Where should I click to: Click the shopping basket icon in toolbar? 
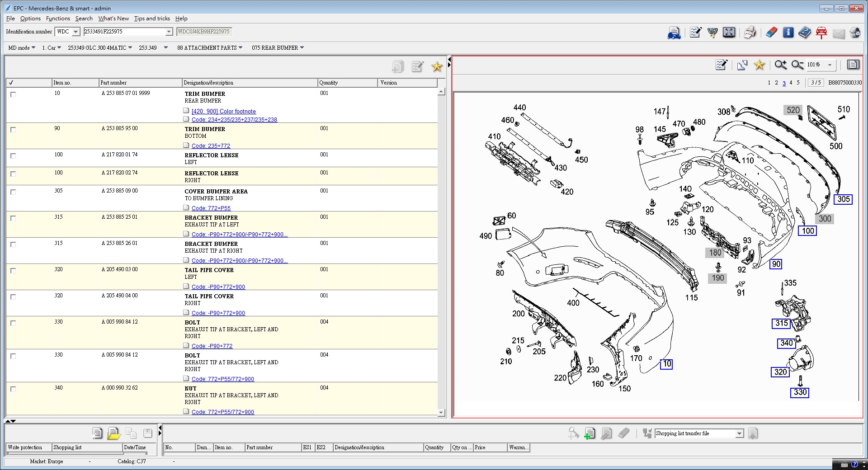[x=712, y=33]
